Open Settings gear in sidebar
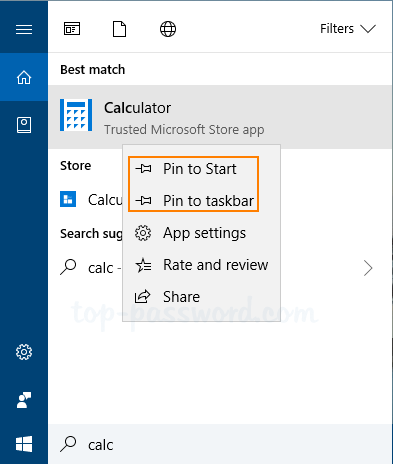The image size is (393, 464). point(24,352)
